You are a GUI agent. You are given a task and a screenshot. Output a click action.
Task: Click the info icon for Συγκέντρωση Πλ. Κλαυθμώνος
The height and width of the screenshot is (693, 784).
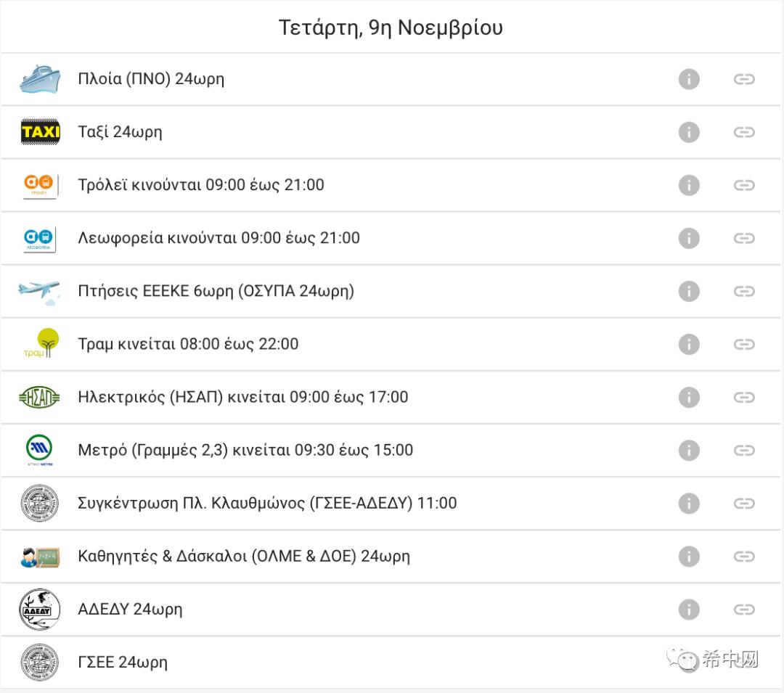688,503
